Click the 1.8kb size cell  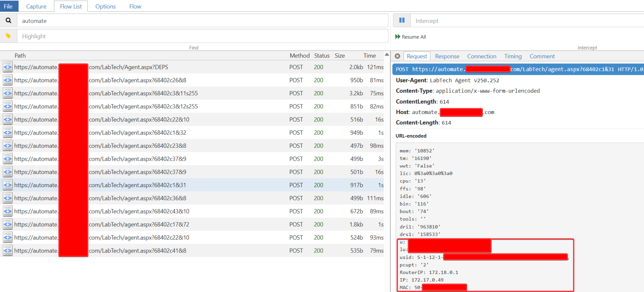[x=356, y=224]
